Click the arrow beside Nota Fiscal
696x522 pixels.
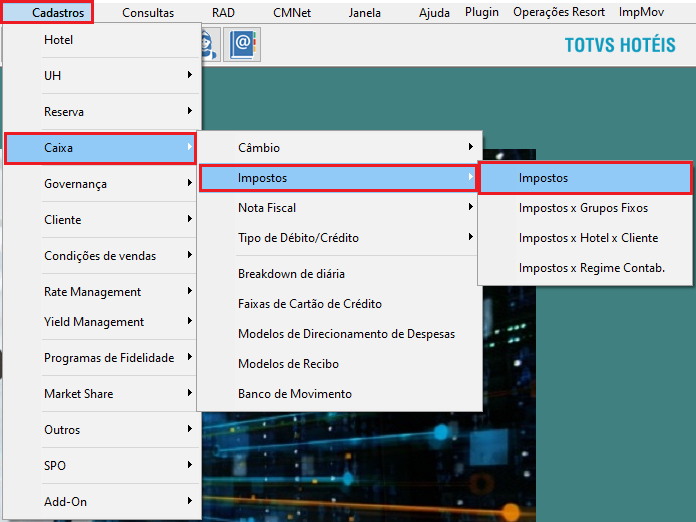coord(471,206)
